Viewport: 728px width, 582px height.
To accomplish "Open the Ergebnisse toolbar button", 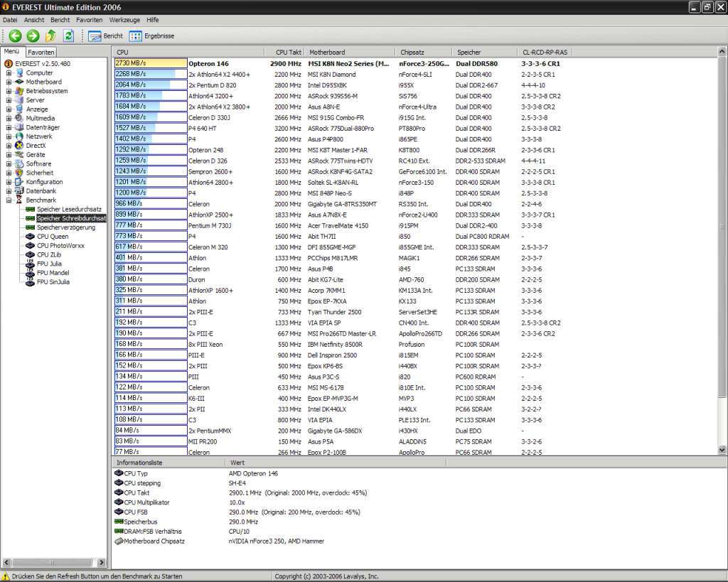I will coord(152,36).
